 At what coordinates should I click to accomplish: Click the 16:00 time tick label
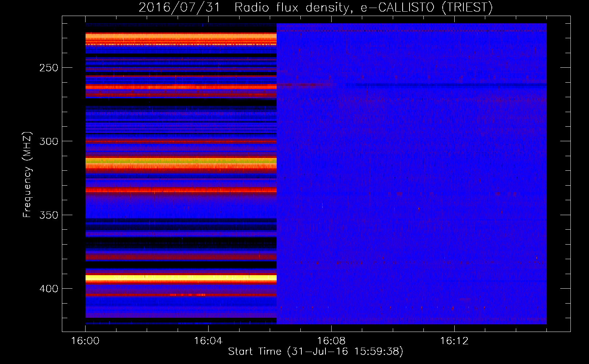[x=85, y=341]
